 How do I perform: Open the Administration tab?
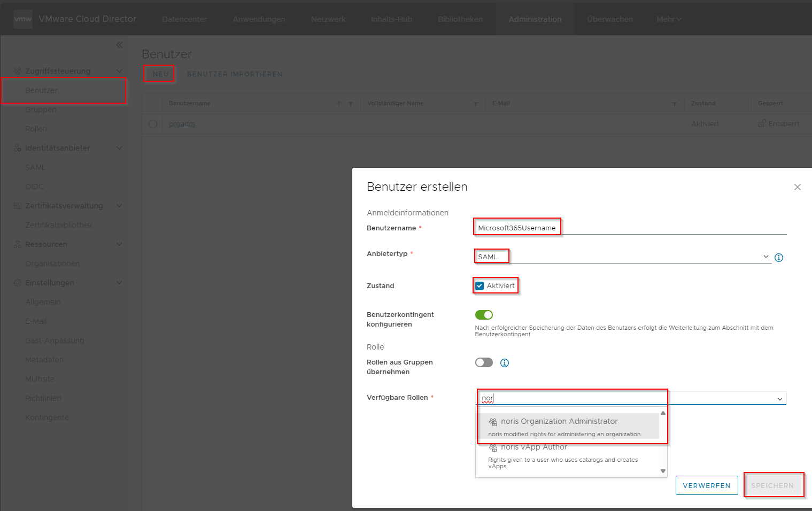pos(535,19)
